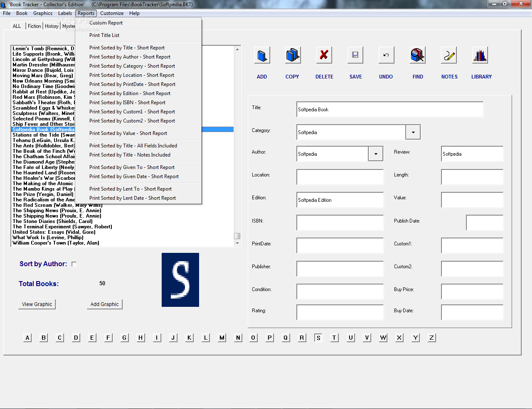Choose Print Sorted by Lent Date - Short Report
The image size is (532, 409).
point(138,198)
